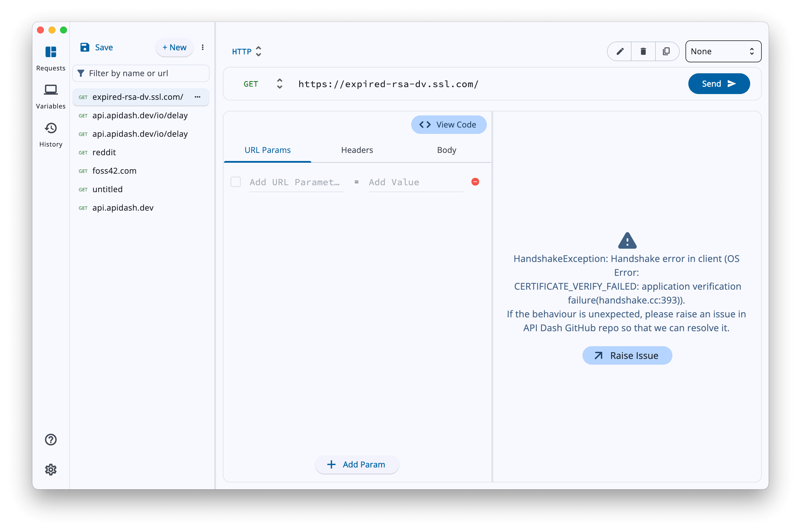The width and height of the screenshot is (801, 532).
Task: Click the Raise Issue button
Action: [x=627, y=355]
